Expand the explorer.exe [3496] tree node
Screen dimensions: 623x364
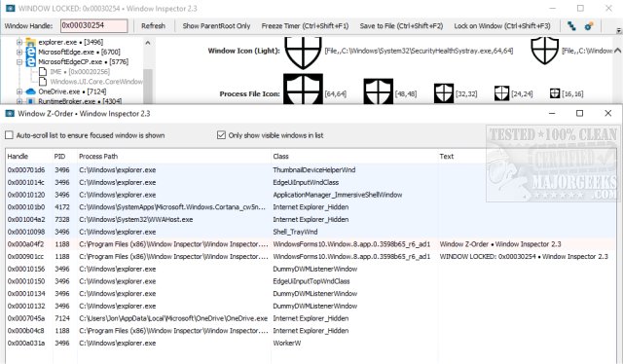(19, 42)
